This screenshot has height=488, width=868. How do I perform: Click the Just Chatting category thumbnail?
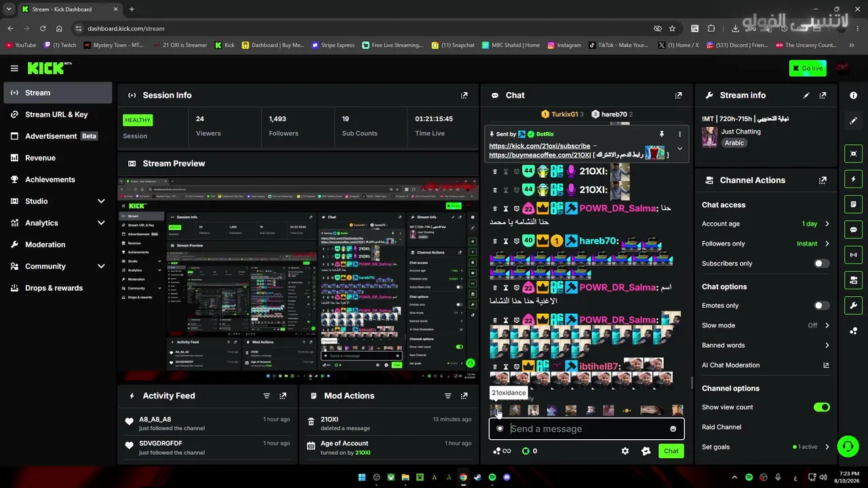coord(709,137)
